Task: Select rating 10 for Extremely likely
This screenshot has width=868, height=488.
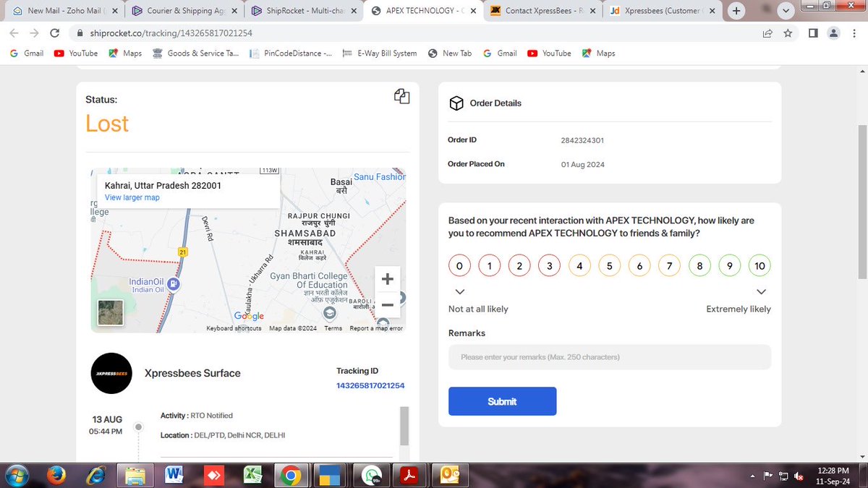Action: (x=759, y=265)
